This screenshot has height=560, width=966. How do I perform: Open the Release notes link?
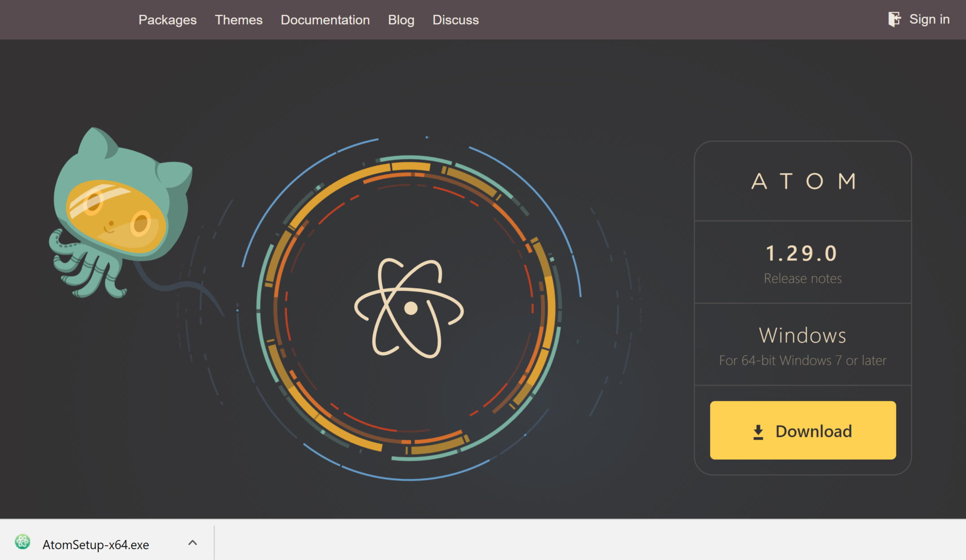coord(803,279)
